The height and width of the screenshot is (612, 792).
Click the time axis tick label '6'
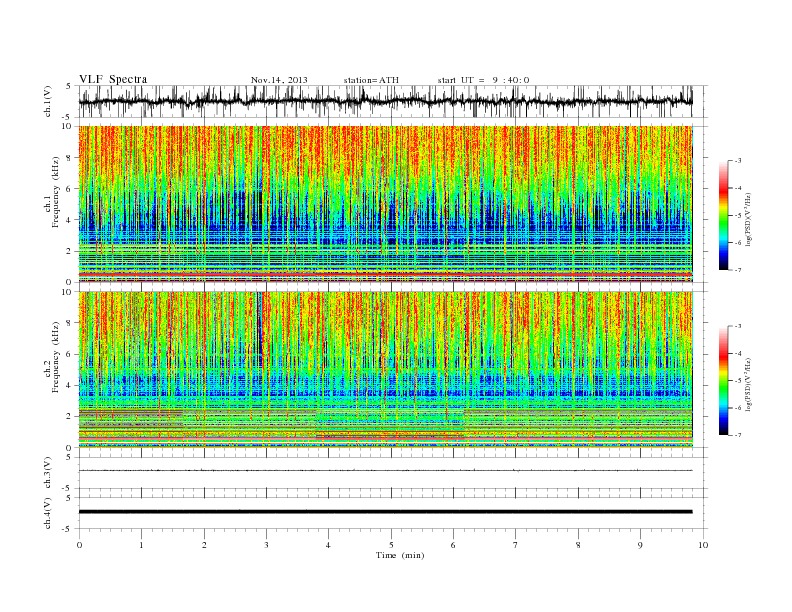[x=453, y=545]
